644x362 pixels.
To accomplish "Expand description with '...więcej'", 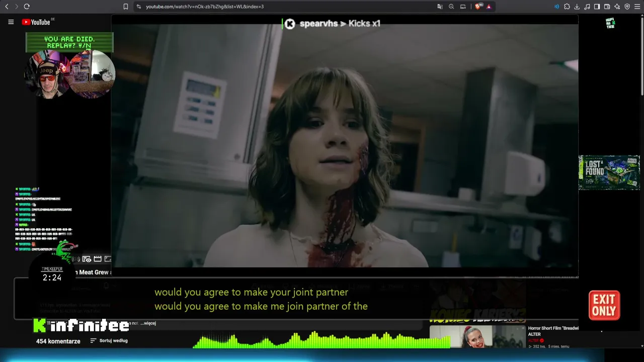I will (x=148, y=323).
